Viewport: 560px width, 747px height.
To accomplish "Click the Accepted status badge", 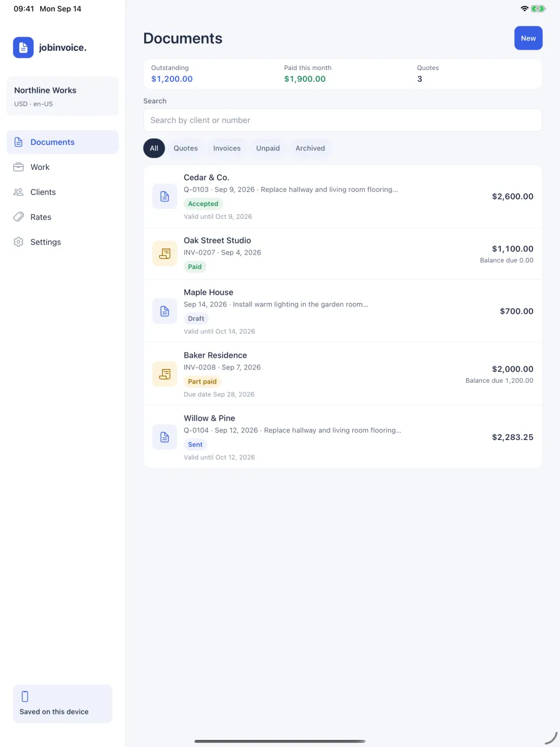I will point(203,204).
